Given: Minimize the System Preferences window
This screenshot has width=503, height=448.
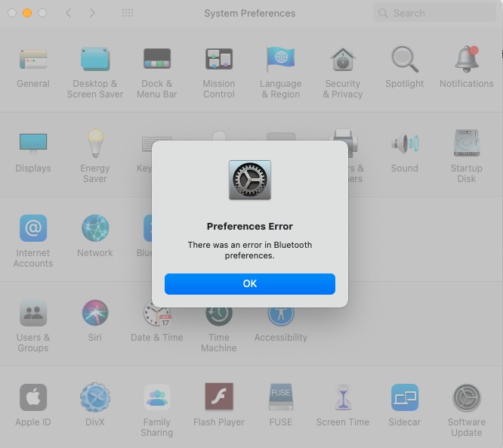Looking at the screenshot, I should coord(27,13).
